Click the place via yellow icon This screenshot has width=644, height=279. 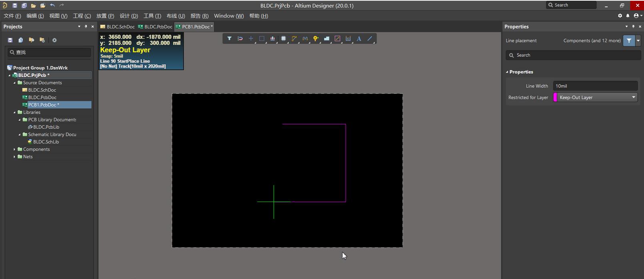tap(316, 38)
